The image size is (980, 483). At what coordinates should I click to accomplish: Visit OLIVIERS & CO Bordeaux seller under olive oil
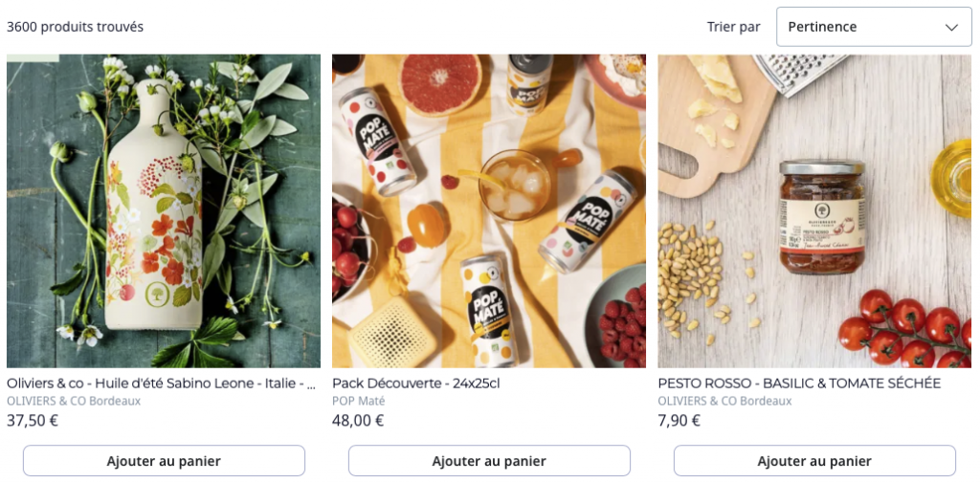coord(74,401)
